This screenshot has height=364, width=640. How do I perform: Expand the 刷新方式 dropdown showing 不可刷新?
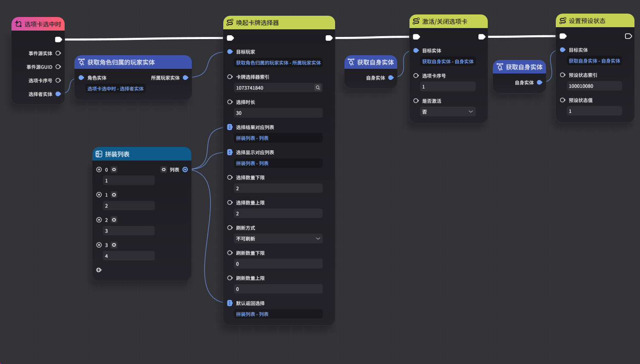[278, 239]
